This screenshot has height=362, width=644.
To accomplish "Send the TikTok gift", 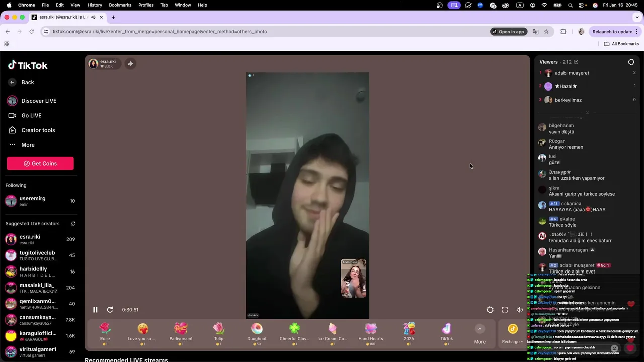I will 447,334.
